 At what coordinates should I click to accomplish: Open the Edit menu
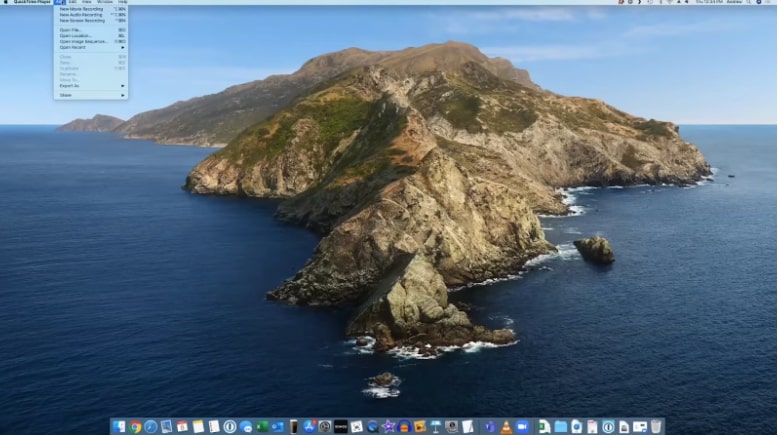click(x=73, y=2)
